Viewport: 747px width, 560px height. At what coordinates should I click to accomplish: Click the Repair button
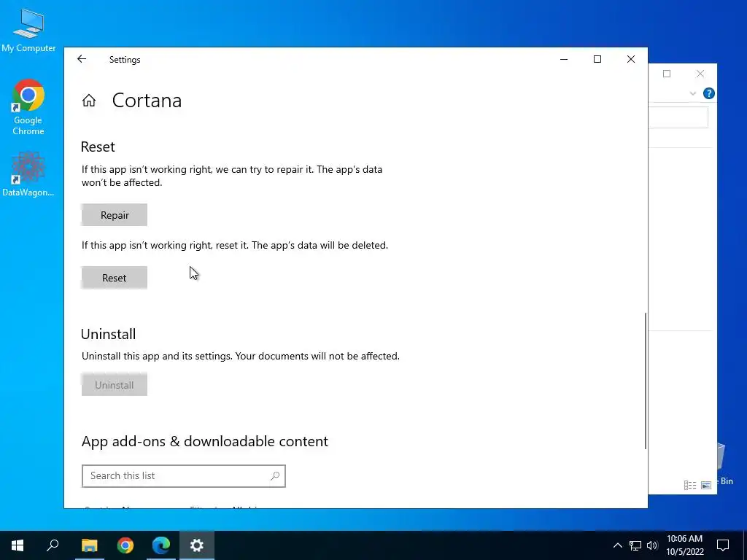pos(115,215)
